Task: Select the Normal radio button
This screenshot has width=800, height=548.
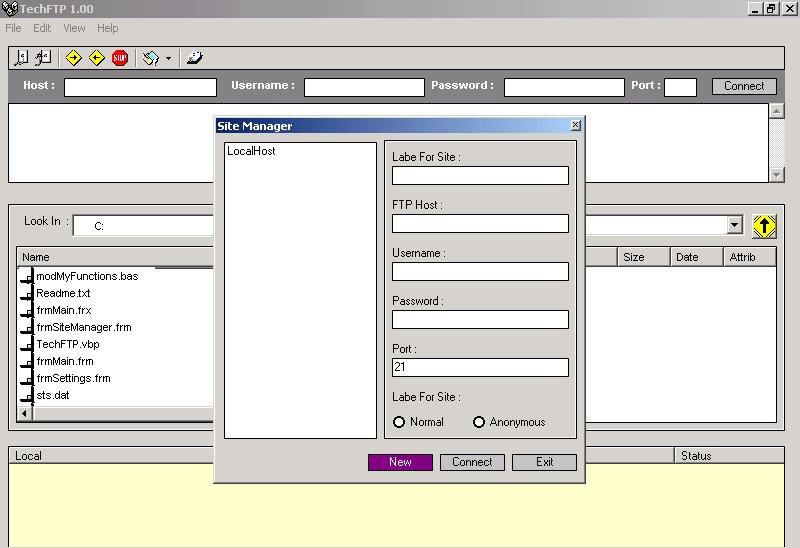Action: [x=400, y=422]
